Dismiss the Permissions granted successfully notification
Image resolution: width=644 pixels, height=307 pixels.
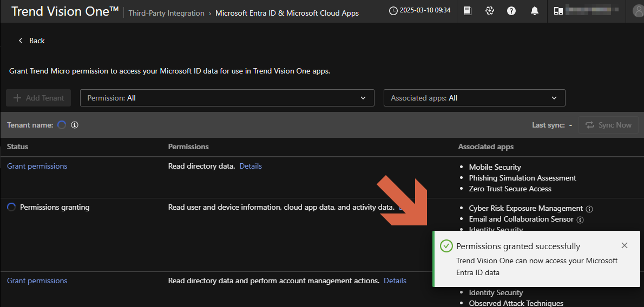(625, 245)
